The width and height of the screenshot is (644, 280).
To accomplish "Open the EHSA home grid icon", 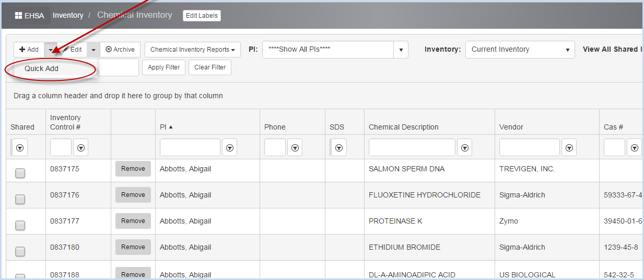I will click(18, 16).
